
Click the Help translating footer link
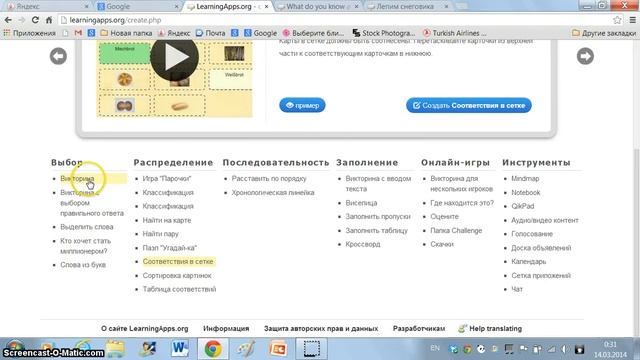[490, 329]
